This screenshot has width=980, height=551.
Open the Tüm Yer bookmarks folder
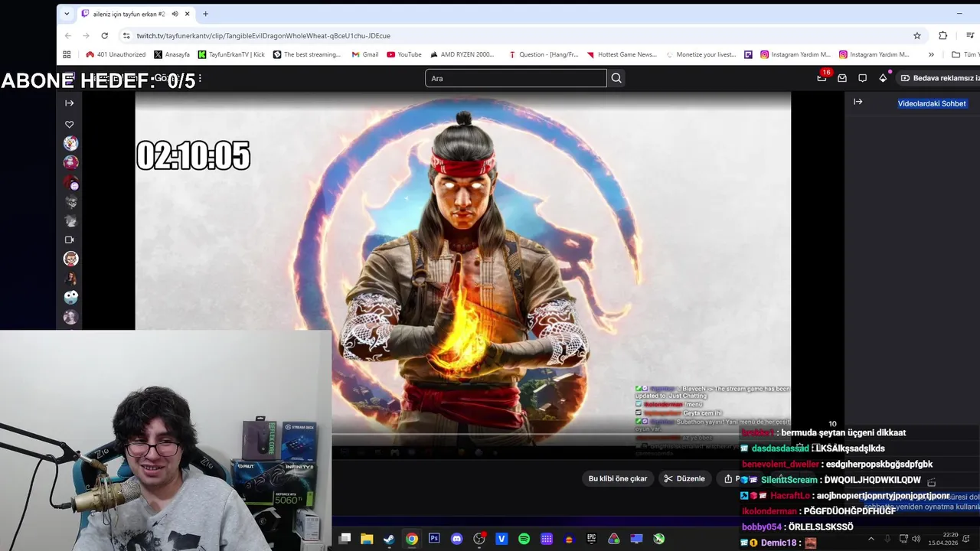[965, 54]
